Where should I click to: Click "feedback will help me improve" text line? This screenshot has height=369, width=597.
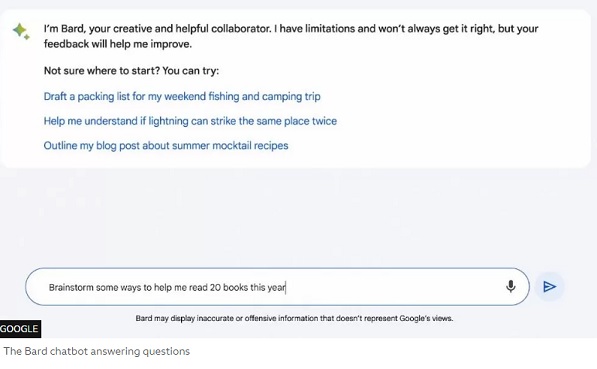118,44
